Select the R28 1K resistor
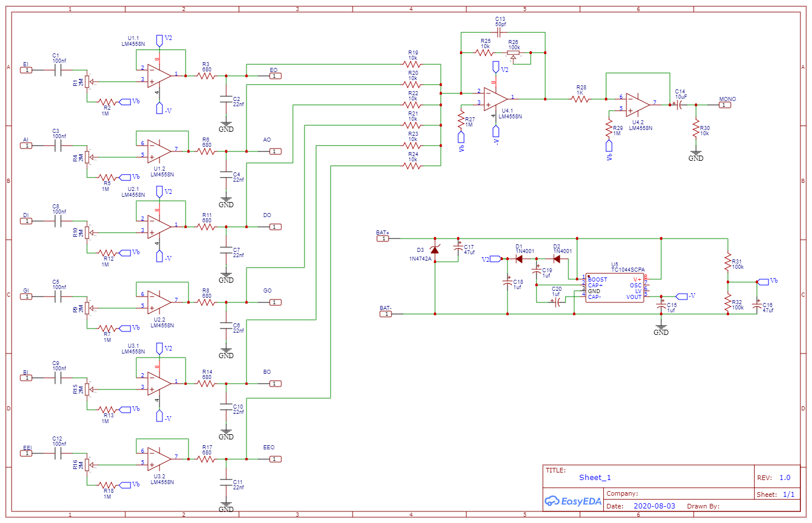This screenshot has height=523, width=812. (x=580, y=99)
